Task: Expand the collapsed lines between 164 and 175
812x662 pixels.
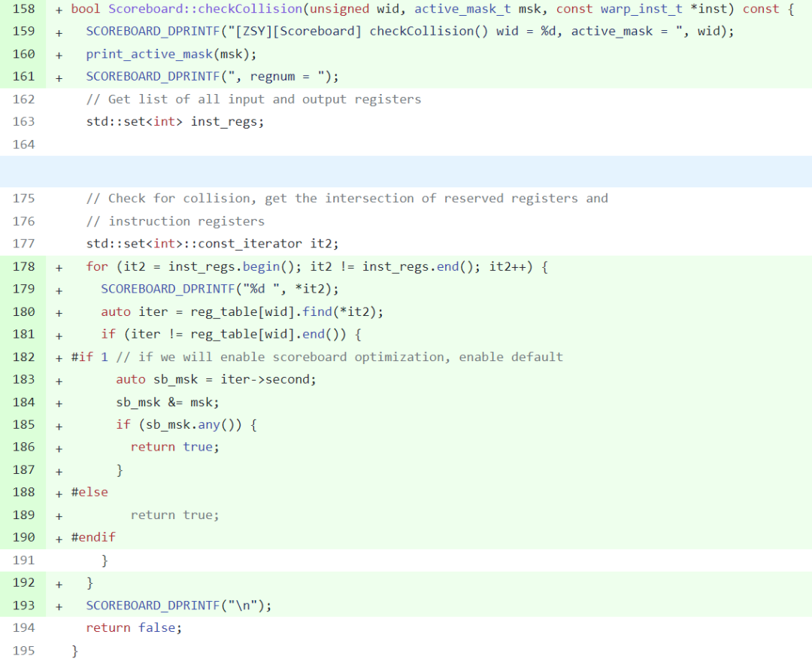Action: click(x=406, y=172)
